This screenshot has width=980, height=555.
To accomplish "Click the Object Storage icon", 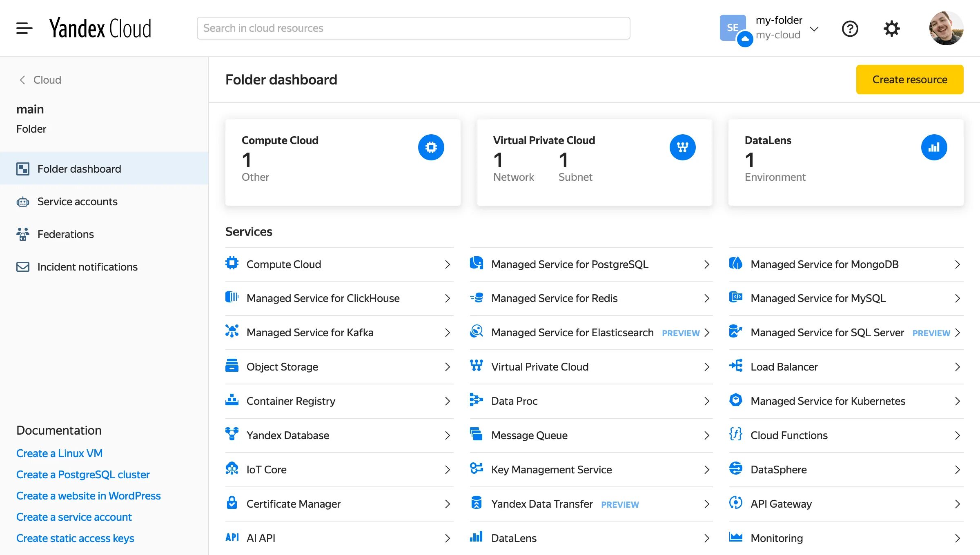I will (232, 365).
